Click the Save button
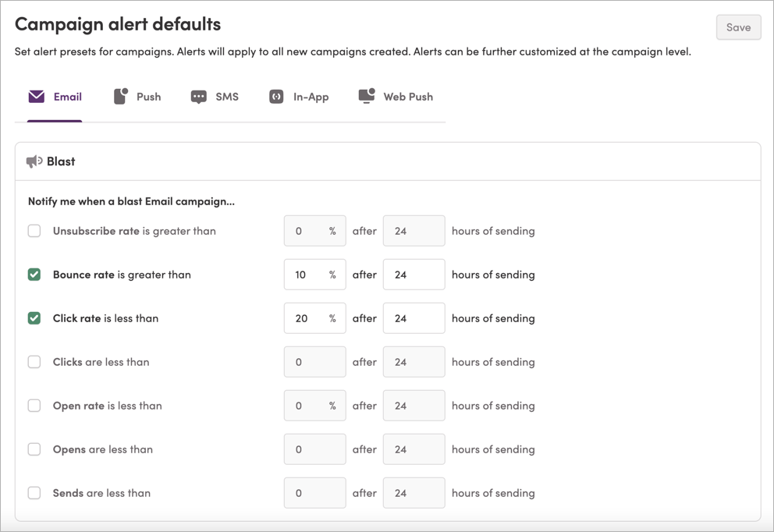Screen dimensions: 774x532 (738, 27)
